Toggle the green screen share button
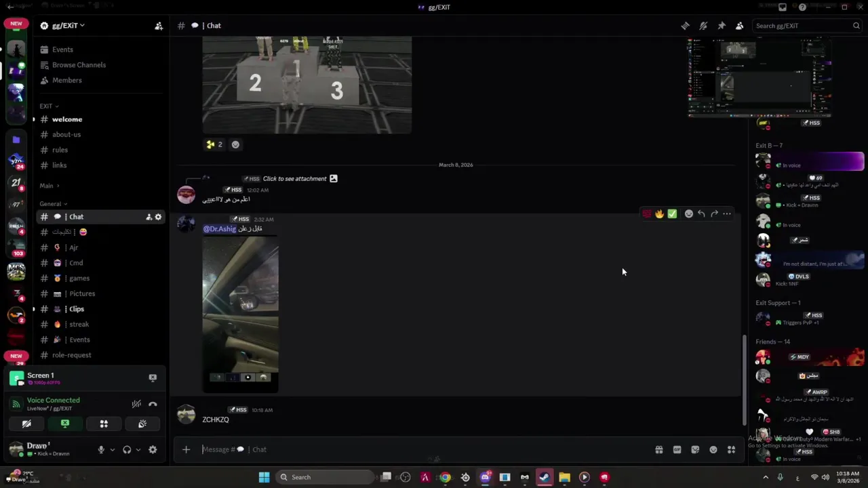 [65, 424]
